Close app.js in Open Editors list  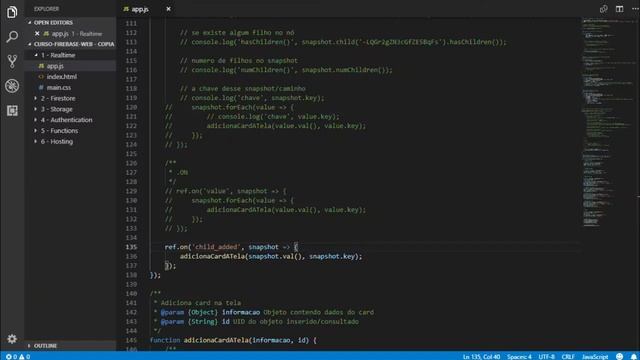[37, 33]
